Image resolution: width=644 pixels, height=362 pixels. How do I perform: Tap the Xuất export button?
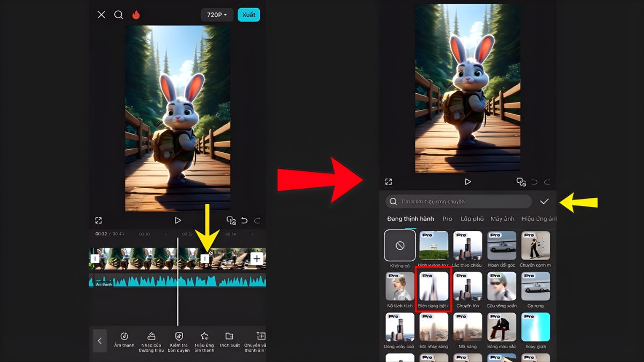(x=249, y=15)
